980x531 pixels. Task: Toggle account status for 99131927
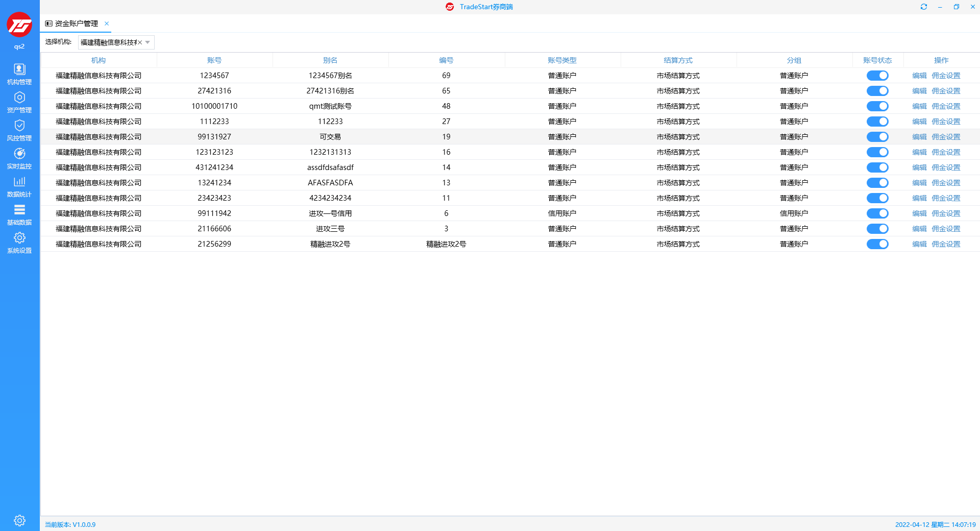(x=877, y=137)
